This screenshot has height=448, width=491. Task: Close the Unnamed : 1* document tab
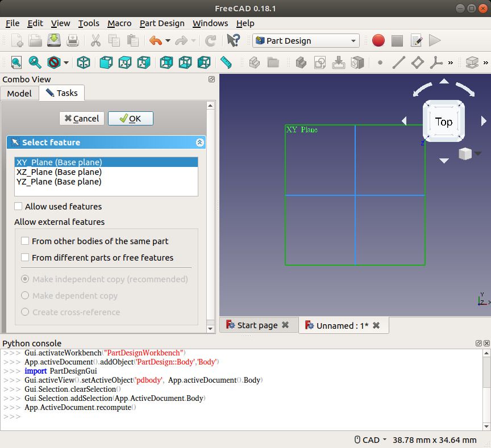(376, 325)
